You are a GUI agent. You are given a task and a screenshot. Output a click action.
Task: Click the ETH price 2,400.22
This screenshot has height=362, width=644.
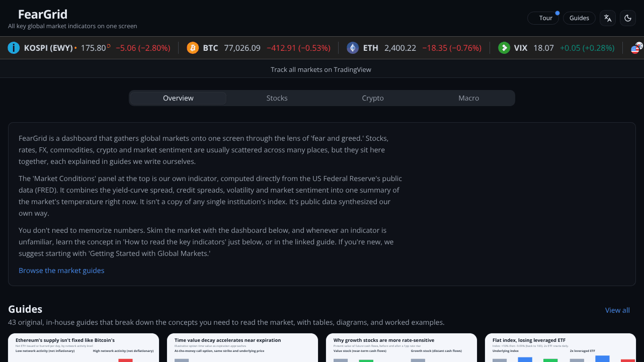coord(400,48)
